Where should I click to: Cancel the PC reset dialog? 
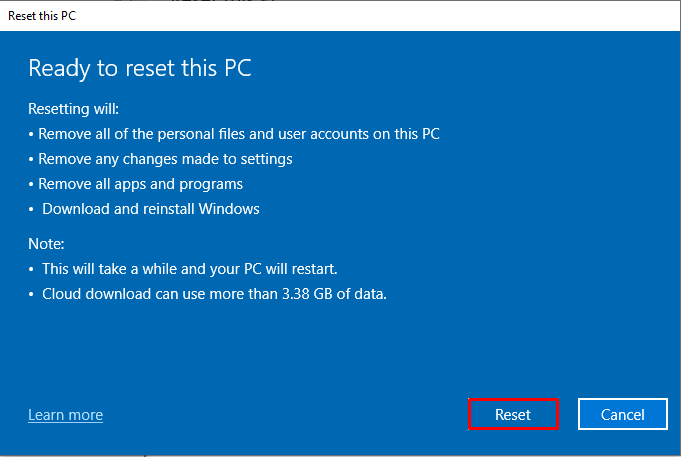tap(622, 414)
